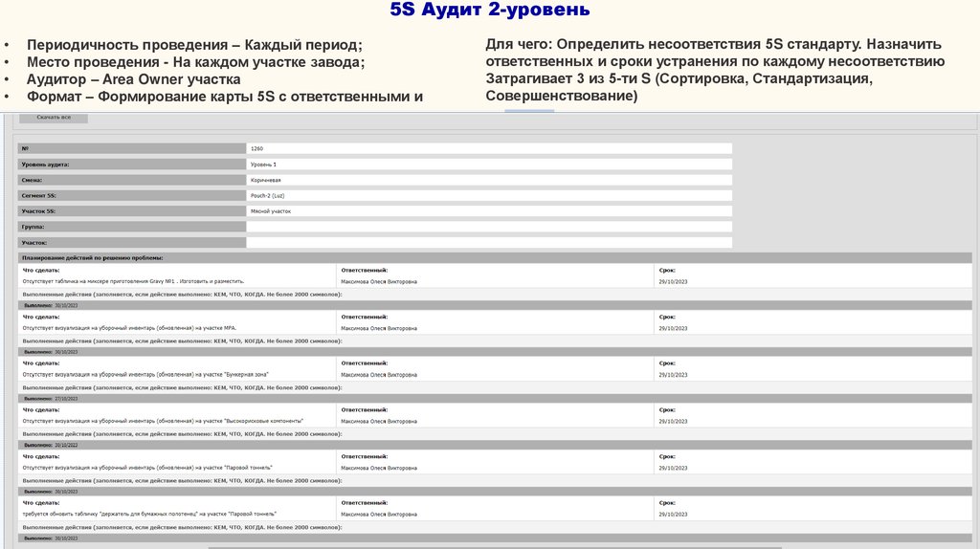Click the empty Группа field
The height and width of the screenshot is (549, 980).
coord(489,227)
